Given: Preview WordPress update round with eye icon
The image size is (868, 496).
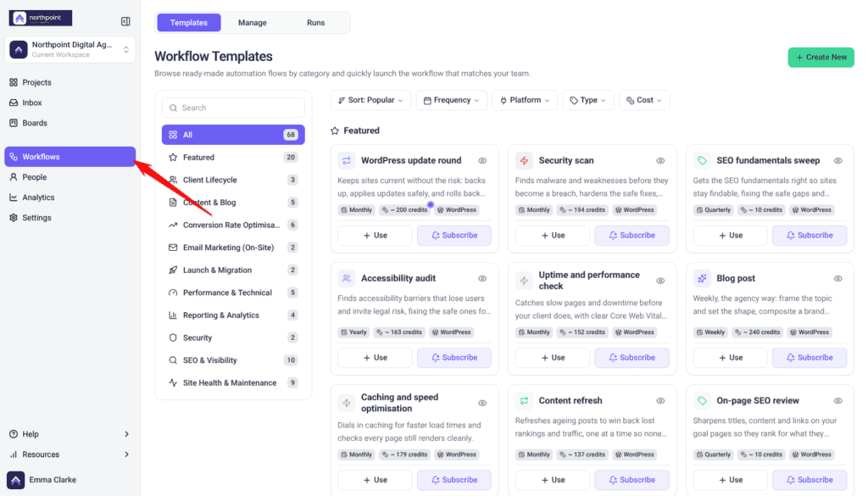Looking at the screenshot, I should [482, 161].
